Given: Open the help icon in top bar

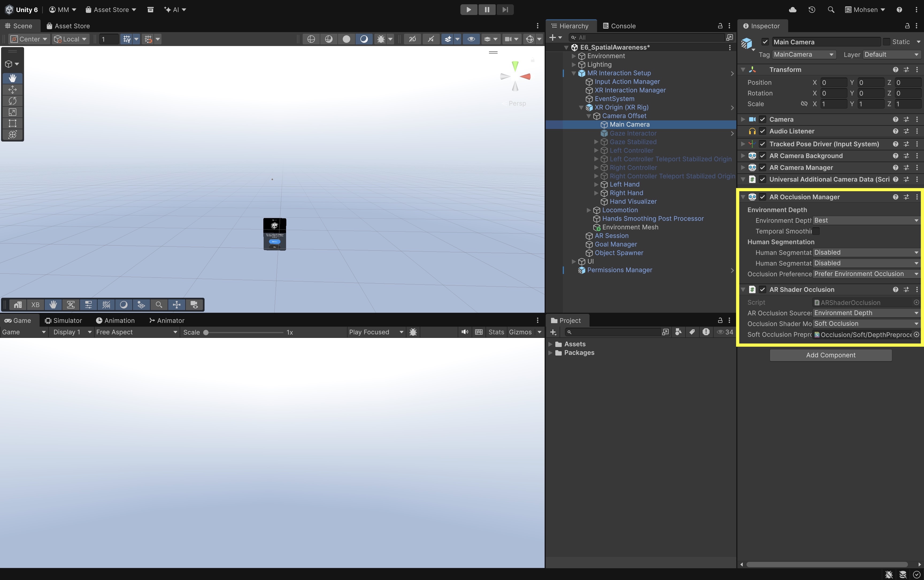Looking at the screenshot, I should [899, 10].
